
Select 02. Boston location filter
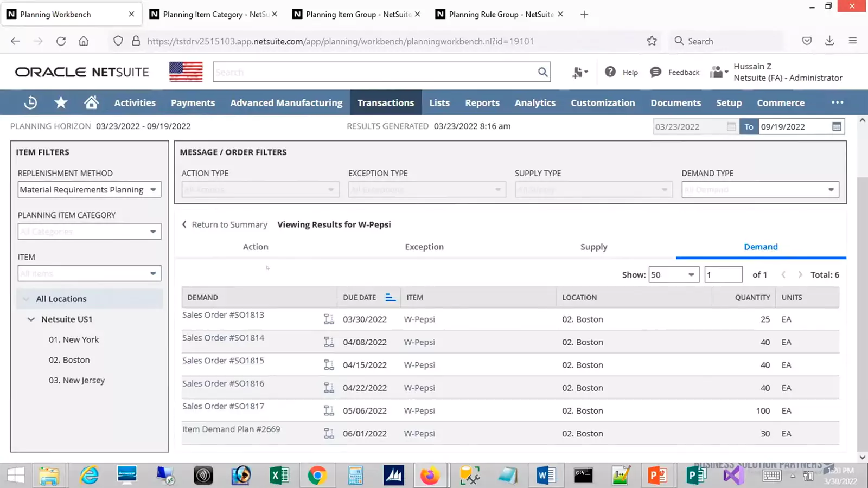click(69, 360)
